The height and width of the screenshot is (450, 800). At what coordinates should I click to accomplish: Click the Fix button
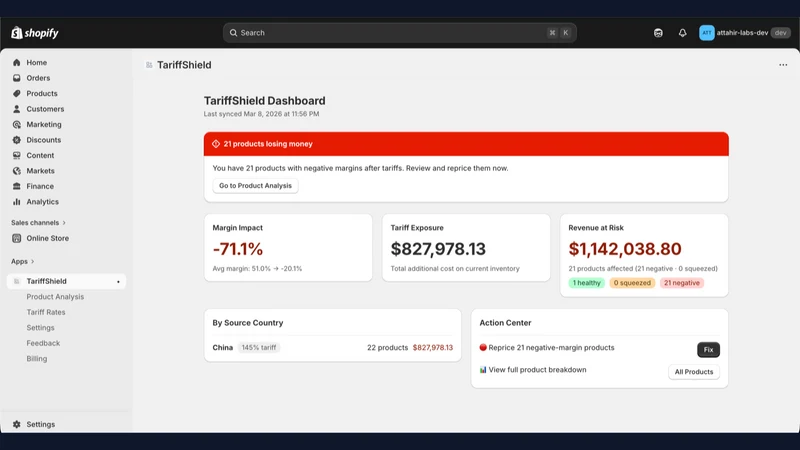click(x=708, y=349)
